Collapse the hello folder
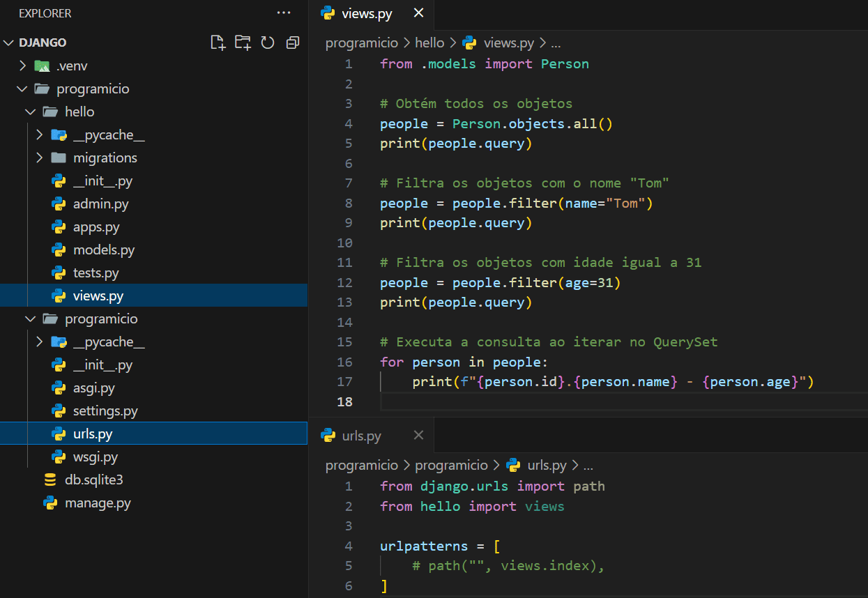This screenshot has height=598, width=868. (x=79, y=112)
